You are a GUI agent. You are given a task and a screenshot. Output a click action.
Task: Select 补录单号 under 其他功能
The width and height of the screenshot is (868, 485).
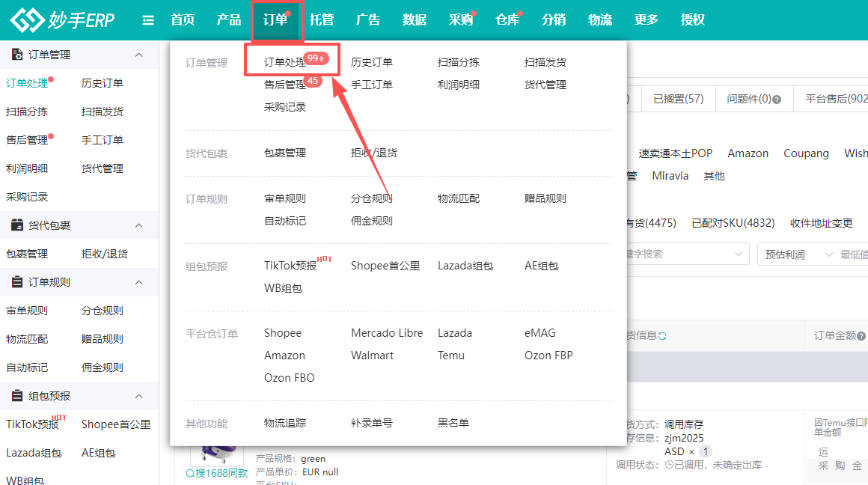pos(371,423)
